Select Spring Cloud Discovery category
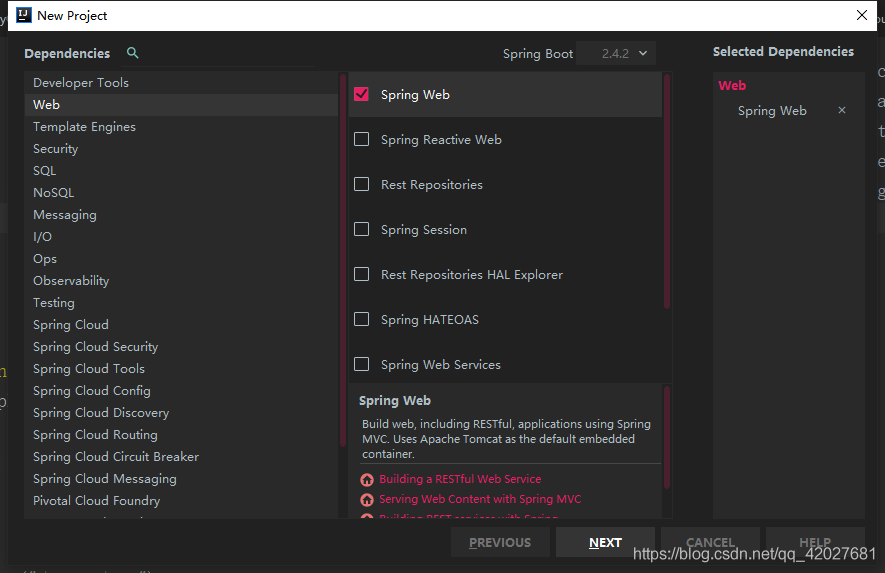Screen dimensions: 885x573 pyautogui.click(x=181, y=413)
